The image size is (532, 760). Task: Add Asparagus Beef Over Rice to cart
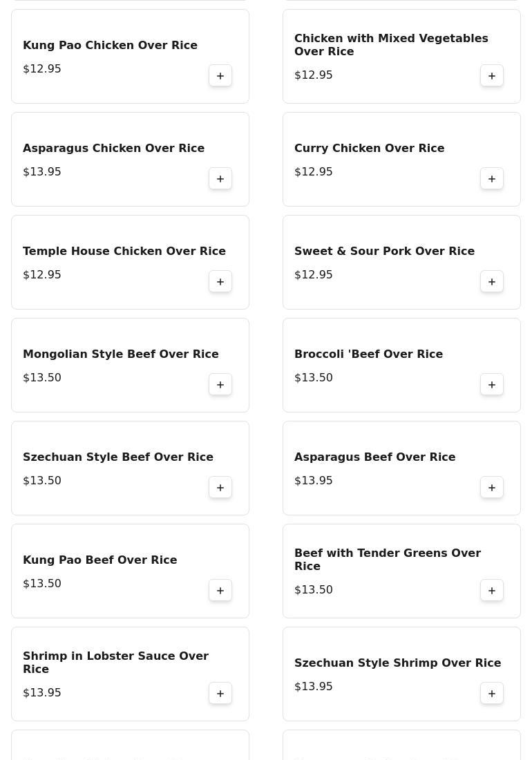(492, 488)
